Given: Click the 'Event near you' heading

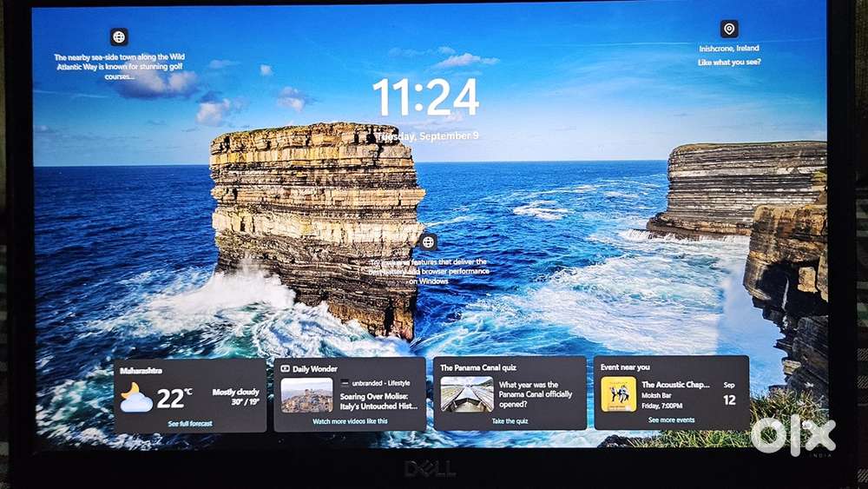Looking at the screenshot, I should coord(625,367).
